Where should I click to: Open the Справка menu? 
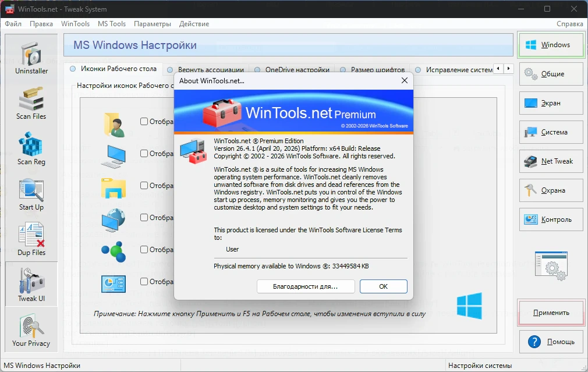pos(569,24)
